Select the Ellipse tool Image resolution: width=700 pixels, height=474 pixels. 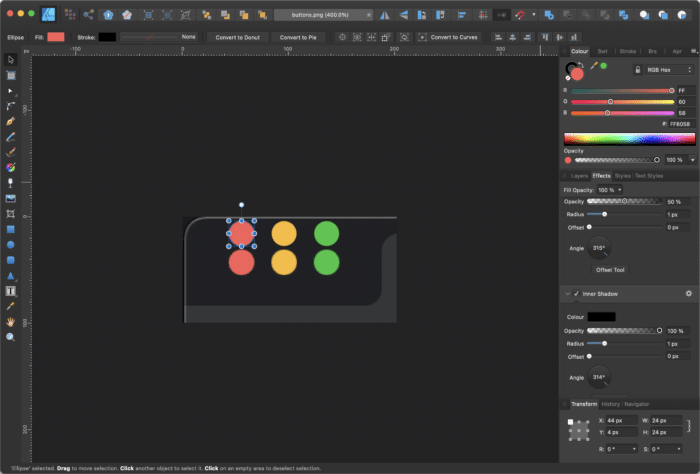coord(11,245)
